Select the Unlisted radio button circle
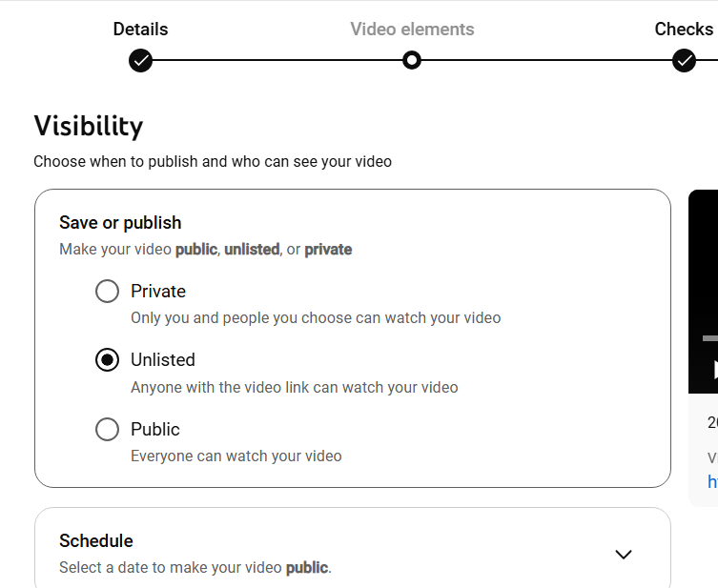The image size is (718, 588). 107,360
